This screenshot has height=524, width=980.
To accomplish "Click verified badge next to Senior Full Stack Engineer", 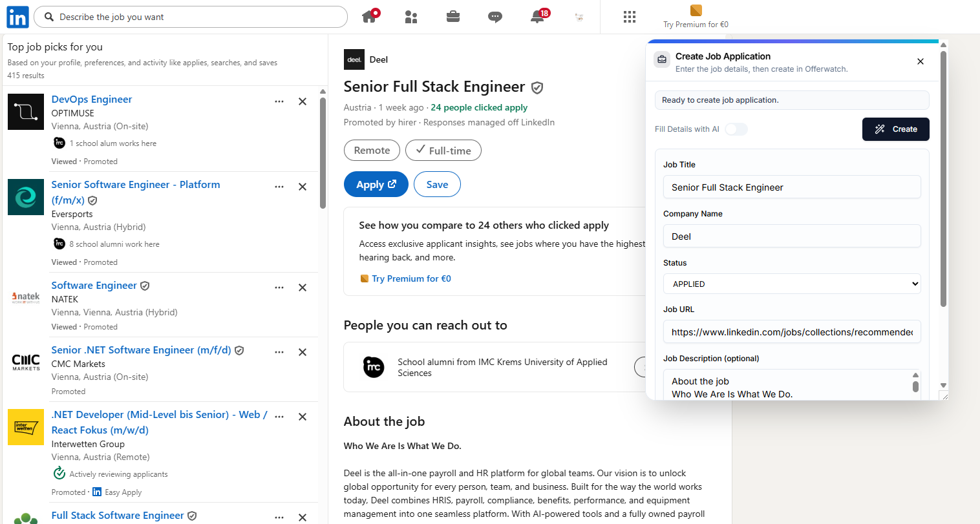I will tap(537, 87).
